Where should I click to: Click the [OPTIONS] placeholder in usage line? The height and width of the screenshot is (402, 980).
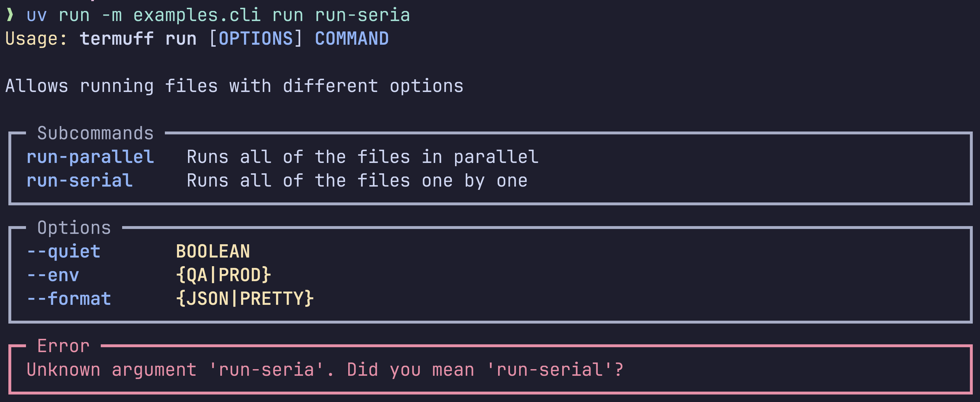click(x=256, y=39)
